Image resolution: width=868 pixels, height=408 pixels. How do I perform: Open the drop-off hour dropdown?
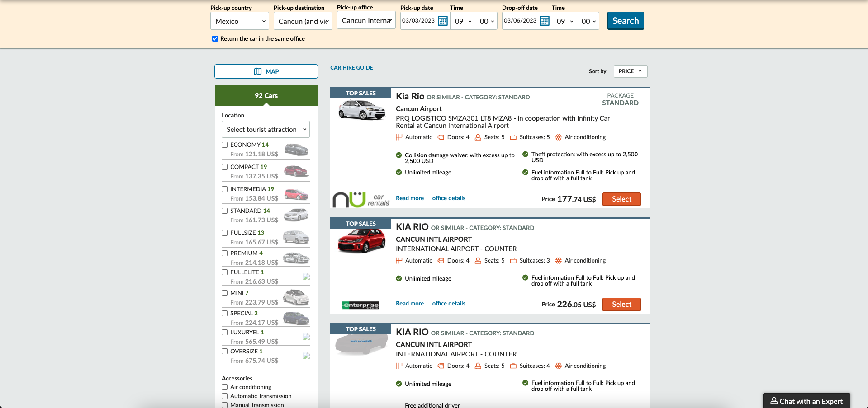565,21
